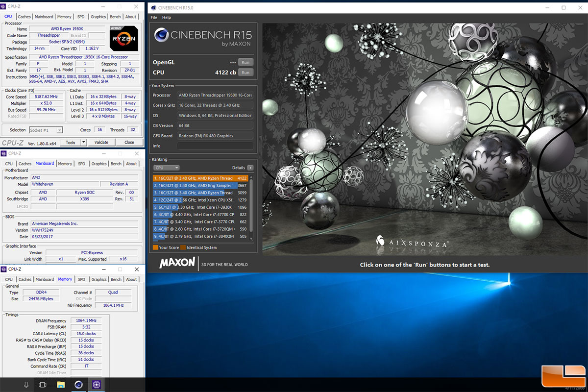
Task: Click the Multiplier value x 52.0
Action: coord(47,103)
